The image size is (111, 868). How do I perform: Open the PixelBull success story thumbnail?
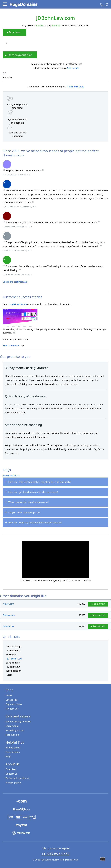click(x=20, y=316)
